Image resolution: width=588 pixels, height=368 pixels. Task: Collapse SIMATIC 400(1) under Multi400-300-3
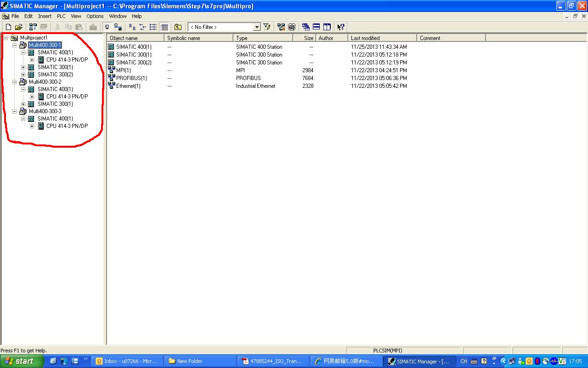(x=23, y=119)
